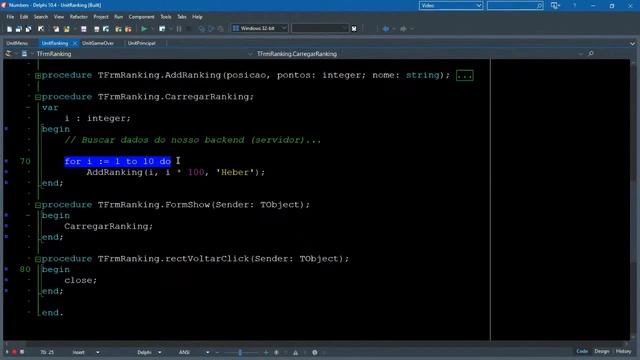The image size is (640, 360).
Task: Click the 'close;' statement in rectVoltarClick
Action: pos(81,280)
